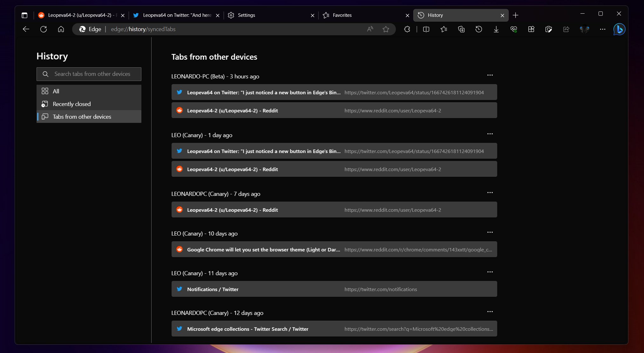Click the Share toolbar icon
Image resolution: width=644 pixels, height=353 pixels.
point(566,29)
